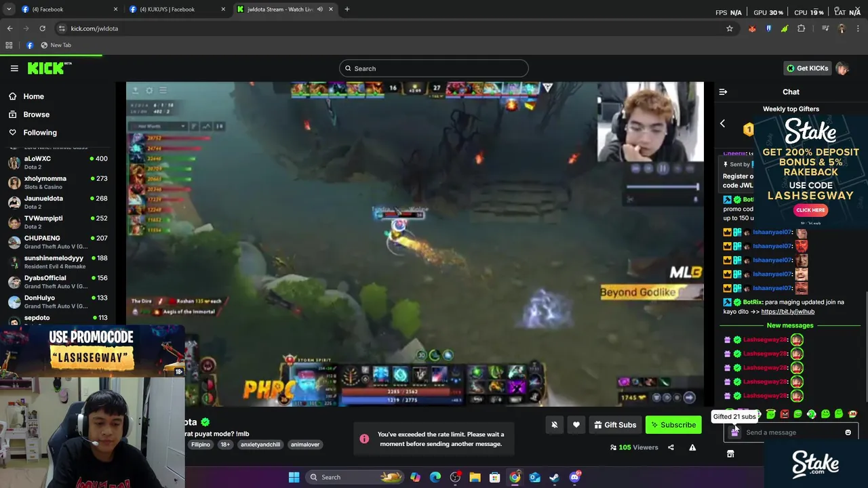Open Outlook from taskbar
The image size is (868, 488).
(534, 477)
